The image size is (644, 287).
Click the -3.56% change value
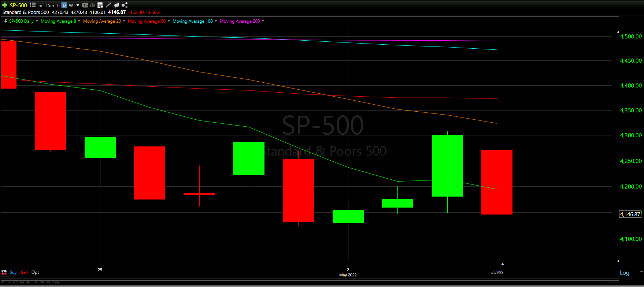(x=153, y=12)
